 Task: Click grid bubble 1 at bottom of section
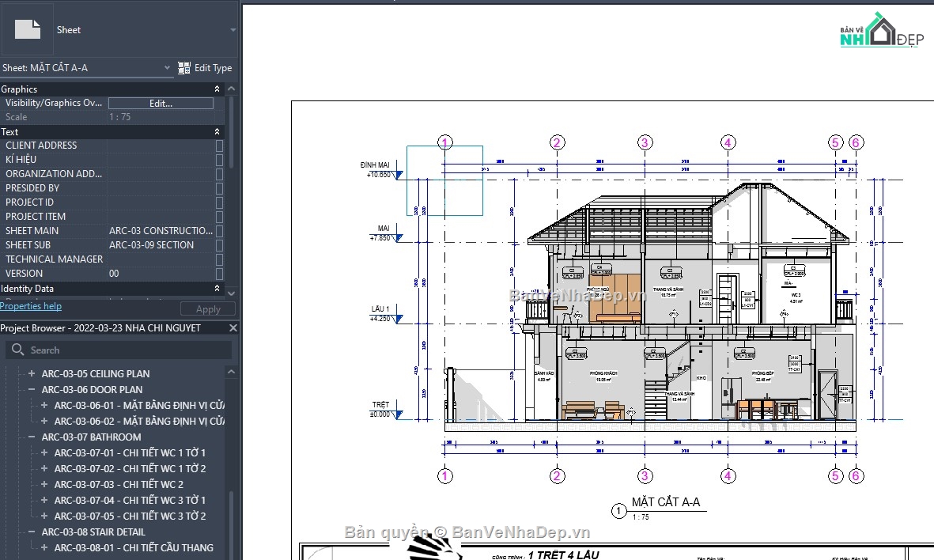(445, 476)
